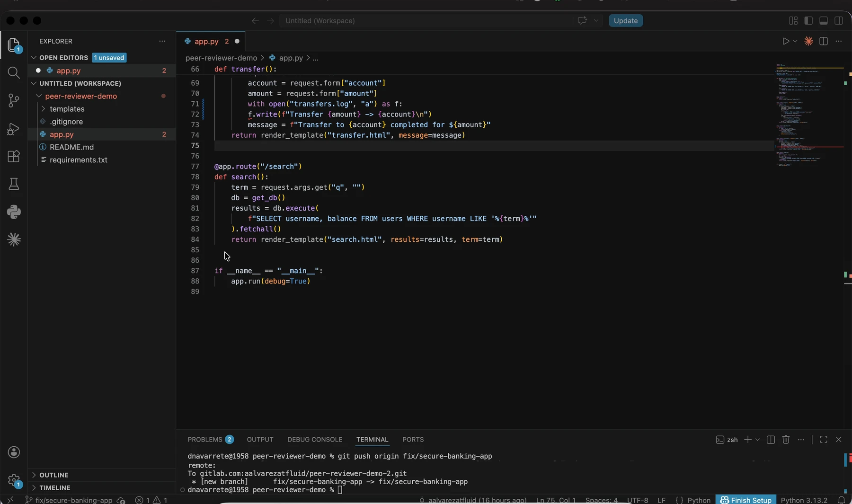Switch to the Ports panel tab

(x=413, y=440)
